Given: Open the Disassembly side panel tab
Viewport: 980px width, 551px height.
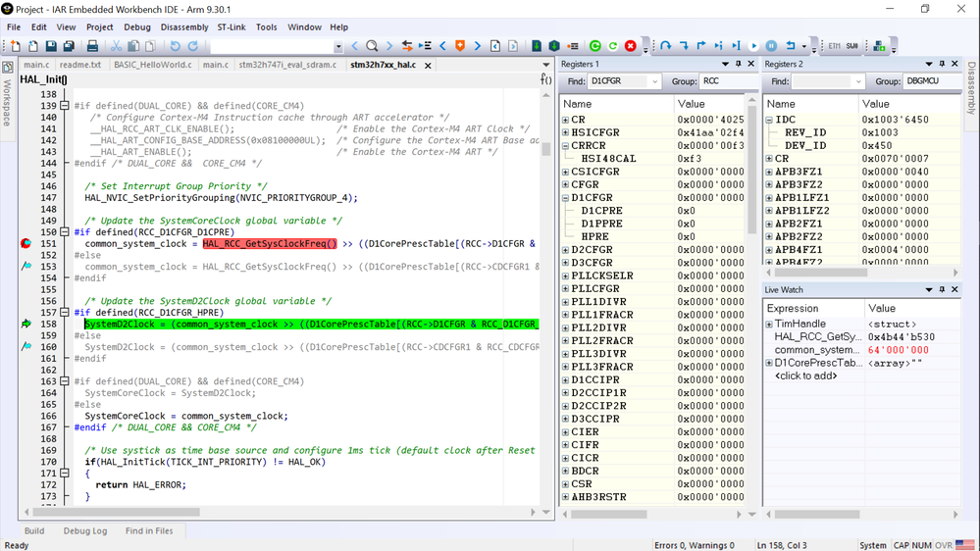Looking at the screenshot, I should click(x=972, y=88).
